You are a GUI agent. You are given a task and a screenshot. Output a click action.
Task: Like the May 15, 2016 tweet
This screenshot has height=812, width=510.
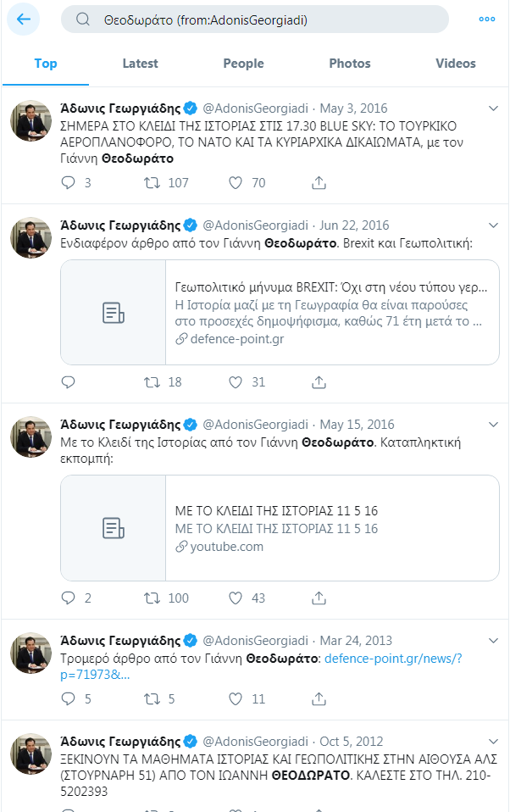236,598
